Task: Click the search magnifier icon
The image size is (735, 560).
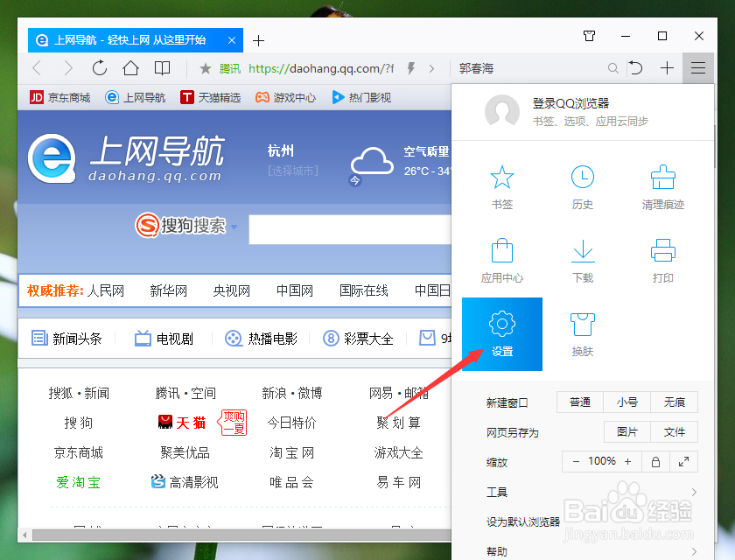Action: tap(612, 68)
